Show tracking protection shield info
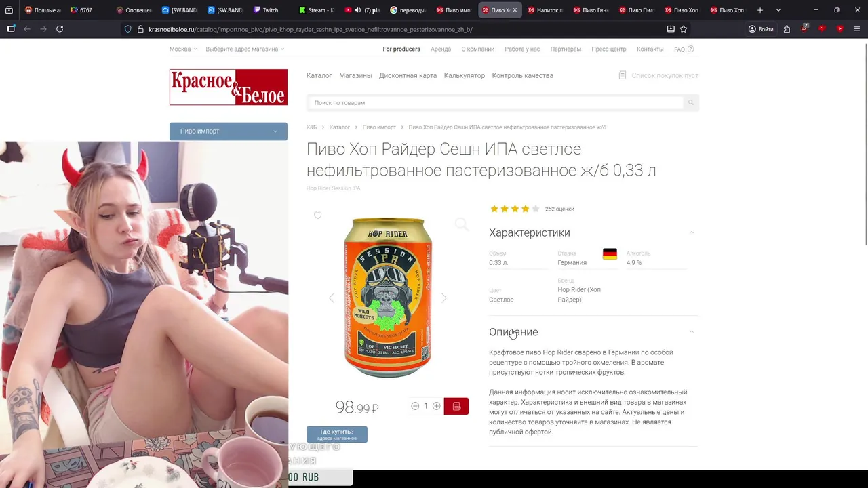 (127, 29)
